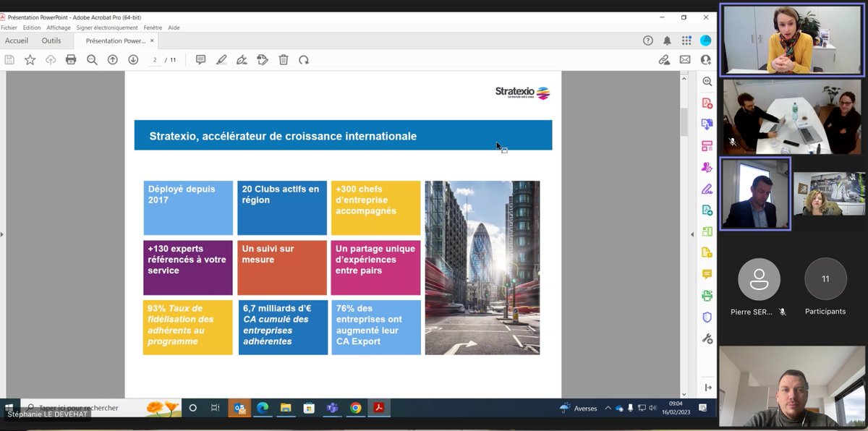
Task: Open the Affichage menu
Action: coord(59,27)
